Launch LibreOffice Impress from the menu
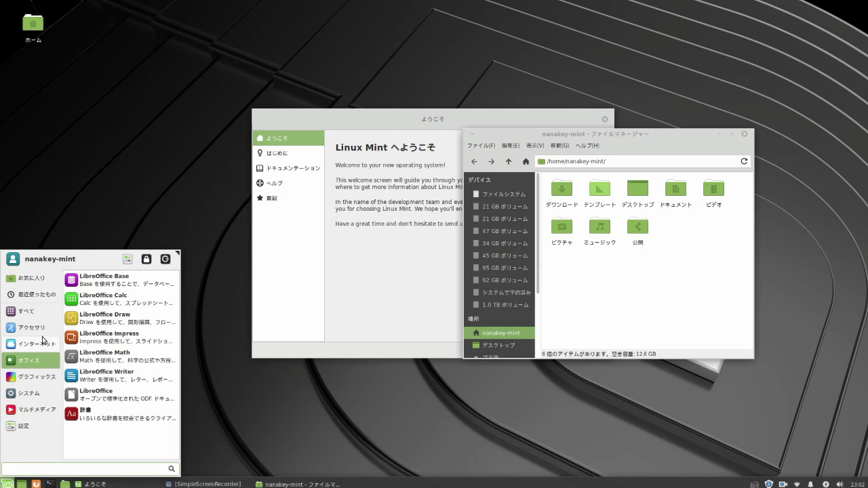Viewport: 868px width, 488px height. click(x=121, y=337)
